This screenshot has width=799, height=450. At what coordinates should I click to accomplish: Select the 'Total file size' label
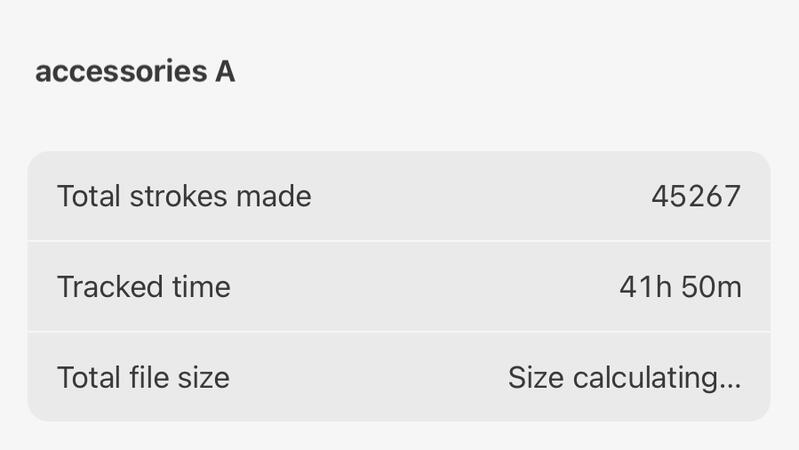143,377
